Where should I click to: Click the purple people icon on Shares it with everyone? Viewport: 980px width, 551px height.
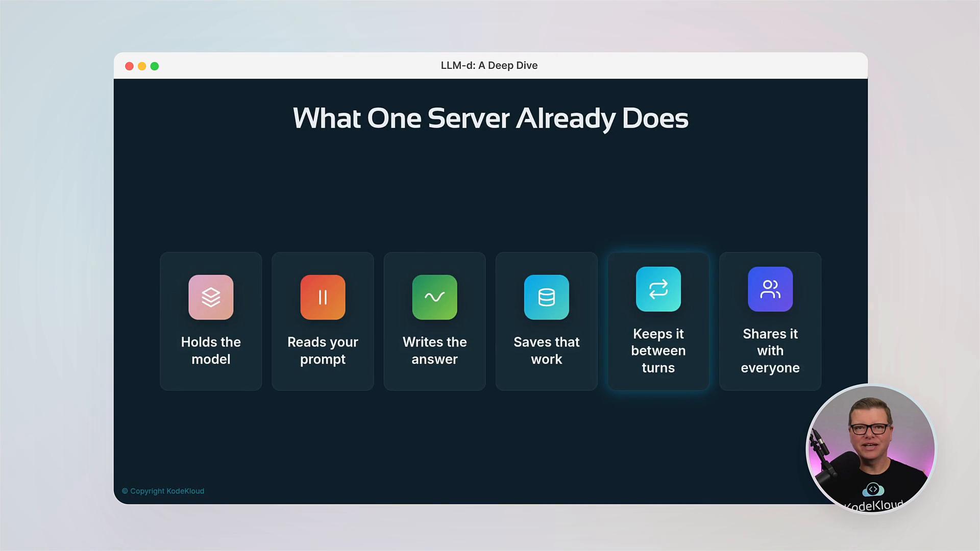coord(770,289)
